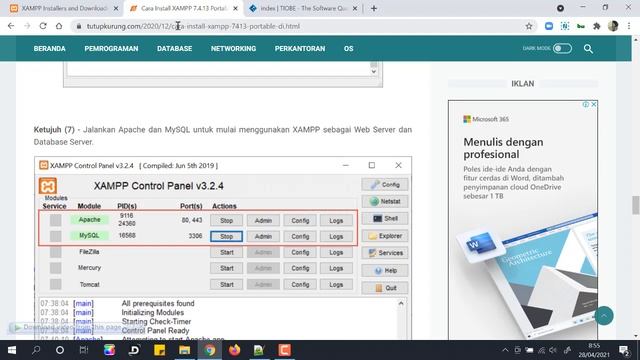Screen dimensions: 640x360
Task: Open the green bu extension
Action: tap(581, 26)
